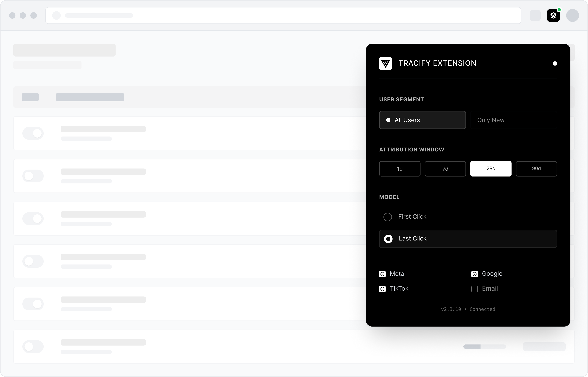The height and width of the screenshot is (377, 588).
Task: Disable the TikTok channel checkbox
Action: pos(382,289)
